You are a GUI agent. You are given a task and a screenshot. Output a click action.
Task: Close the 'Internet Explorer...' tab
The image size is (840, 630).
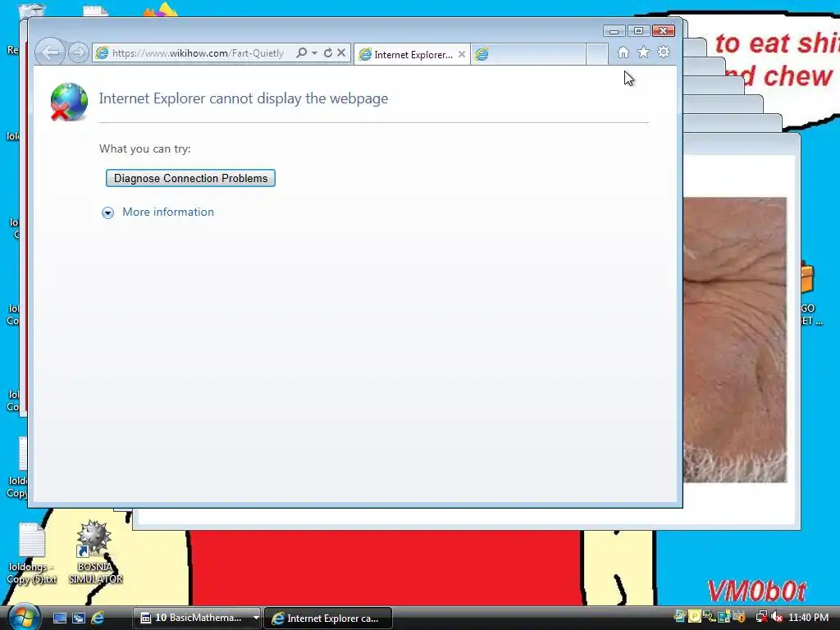[462, 55]
